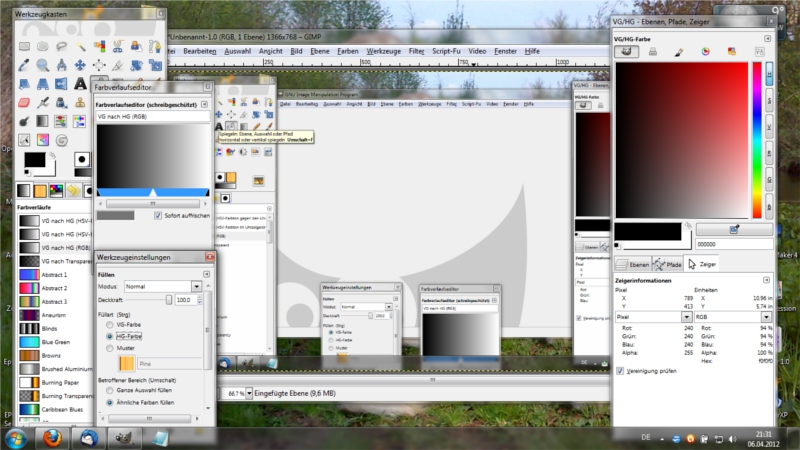The width and height of the screenshot is (800, 450).
Task: Open the Pine pattern picker
Action: tap(127, 364)
